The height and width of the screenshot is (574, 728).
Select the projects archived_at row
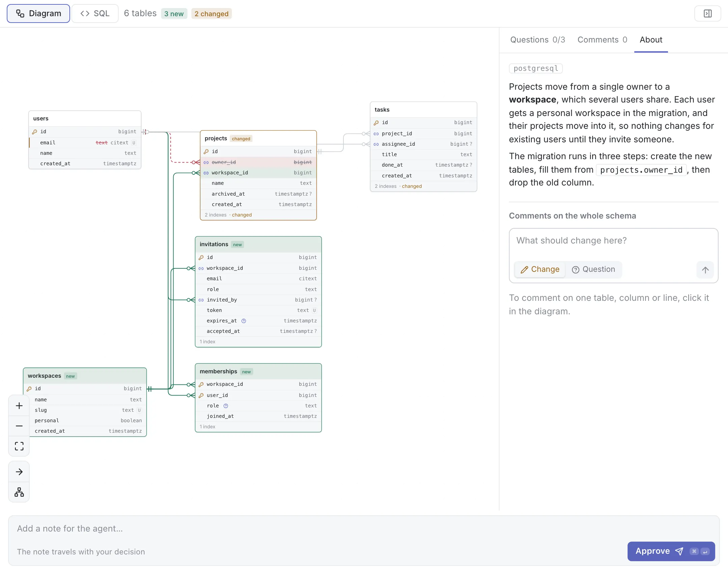[259, 194]
